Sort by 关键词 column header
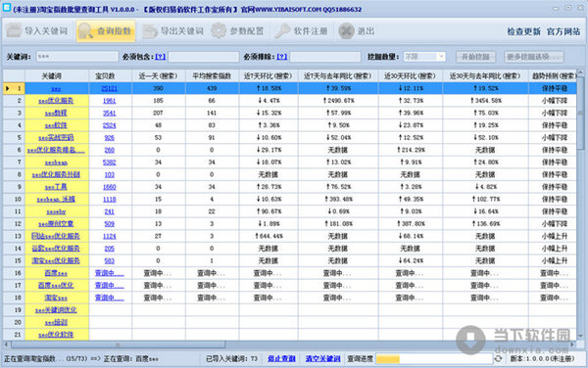 coord(57,75)
